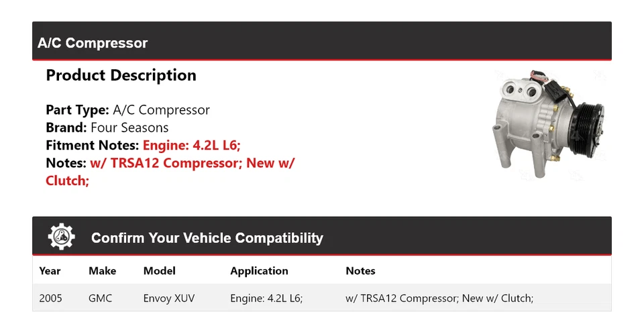The height and width of the screenshot is (333, 644).
Task: Click the Model column header
Action: coord(159,271)
